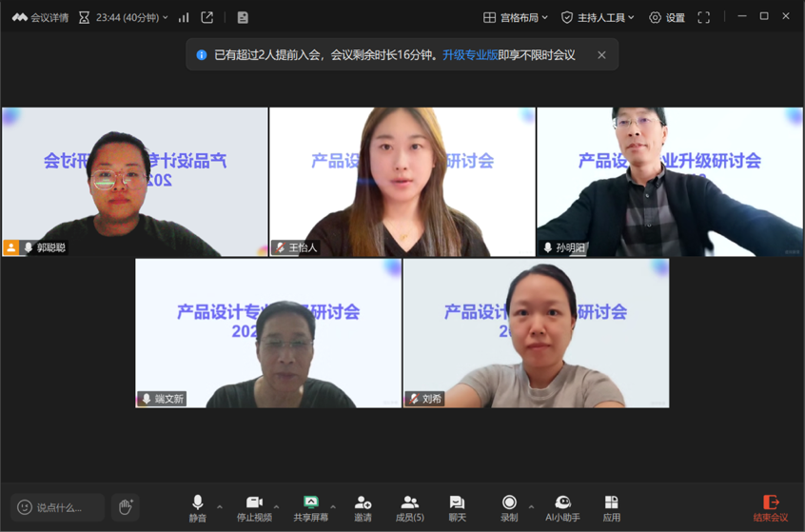Expand the 主持人工具 host tools dropdown
Image resolution: width=805 pixels, height=532 pixels.
[598, 17]
